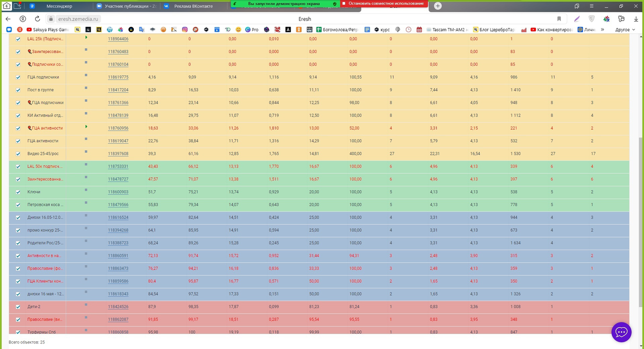Open the pinned tab with badge 2
Viewport: 644px width, 349px height.
point(32,6)
